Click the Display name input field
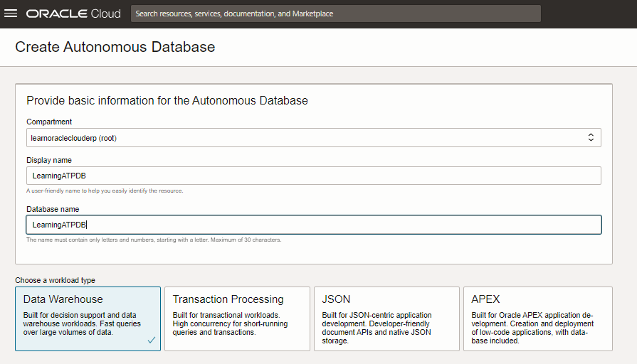Viewport: 637px width, 364px height. (x=314, y=176)
